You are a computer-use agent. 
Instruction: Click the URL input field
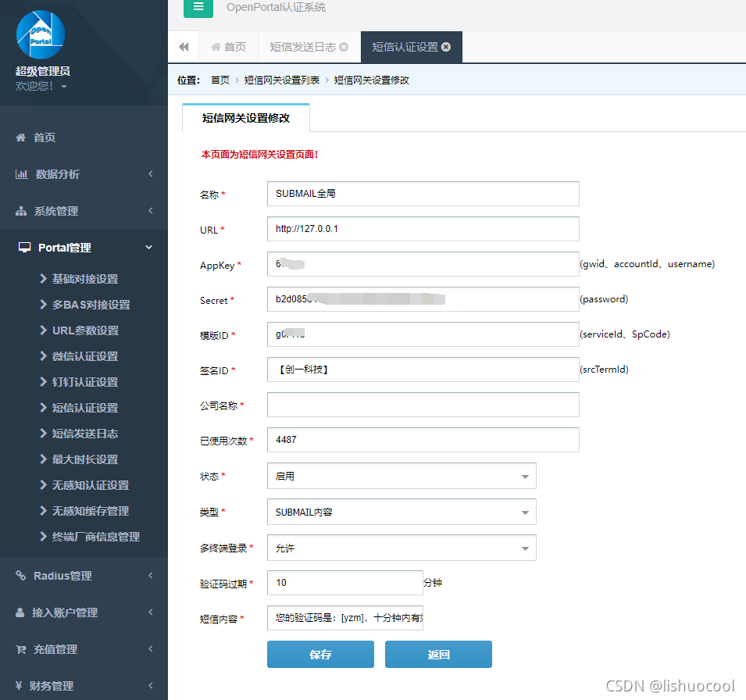tap(423, 229)
